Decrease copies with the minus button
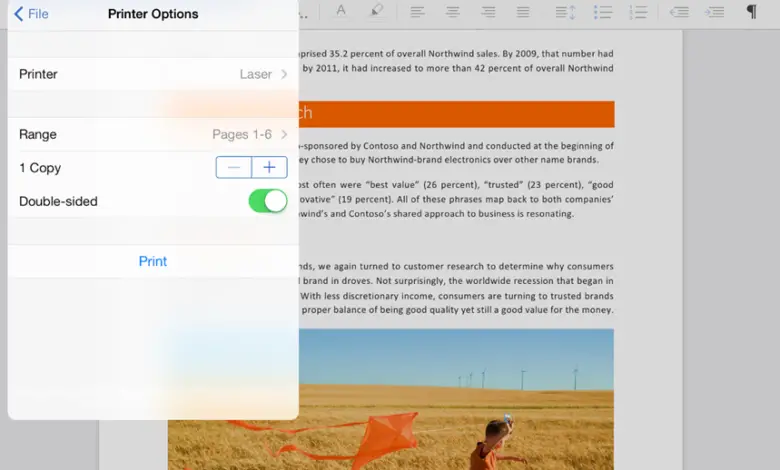Viewport: 780px width, 470px height. [x=234, y=168]
